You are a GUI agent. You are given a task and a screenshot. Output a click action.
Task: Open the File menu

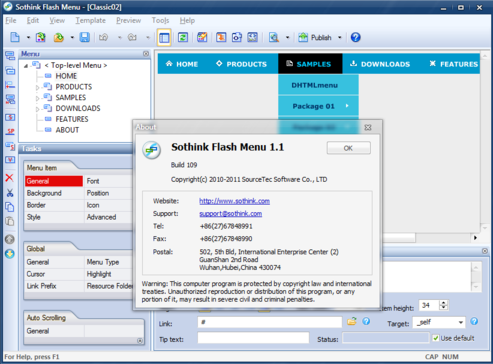11,20
